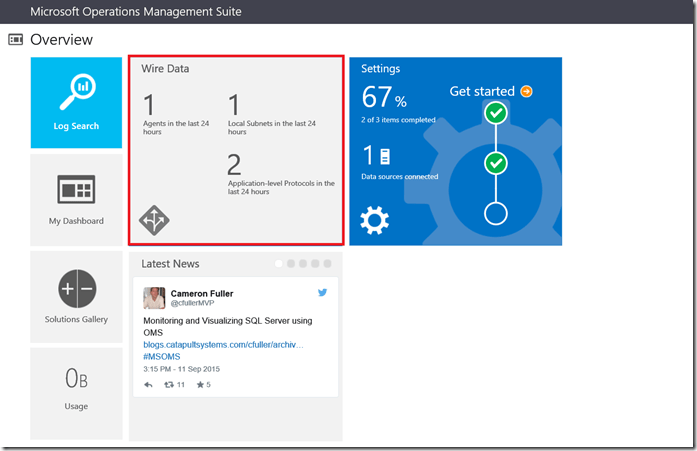The width and height of the screenshot is (697, 451).
Task: Click the empty unfinished step circle
Action: (x=496, y=212)
